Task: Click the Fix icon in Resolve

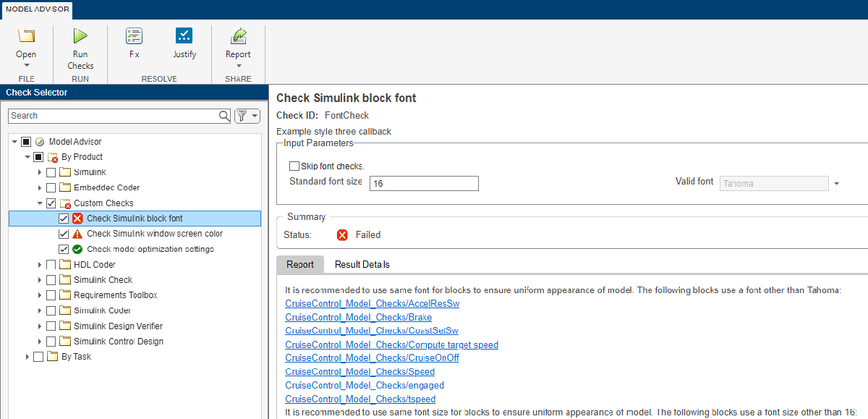Action: tap(134, 36)
